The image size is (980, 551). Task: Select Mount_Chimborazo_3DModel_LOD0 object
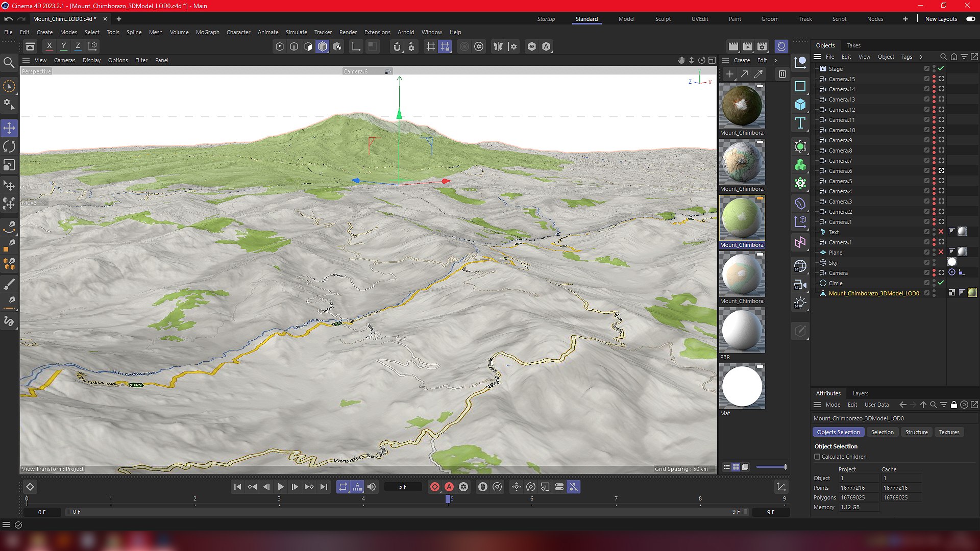[873, 293]
